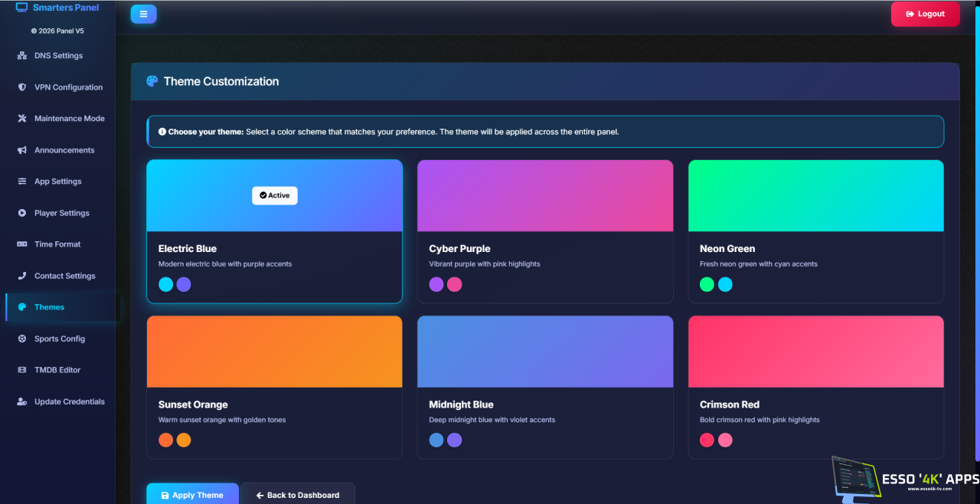Viewport: 980px width, 504px height.
Task: Return via Back to Dashboard button
Action: [x=298, y=495]
